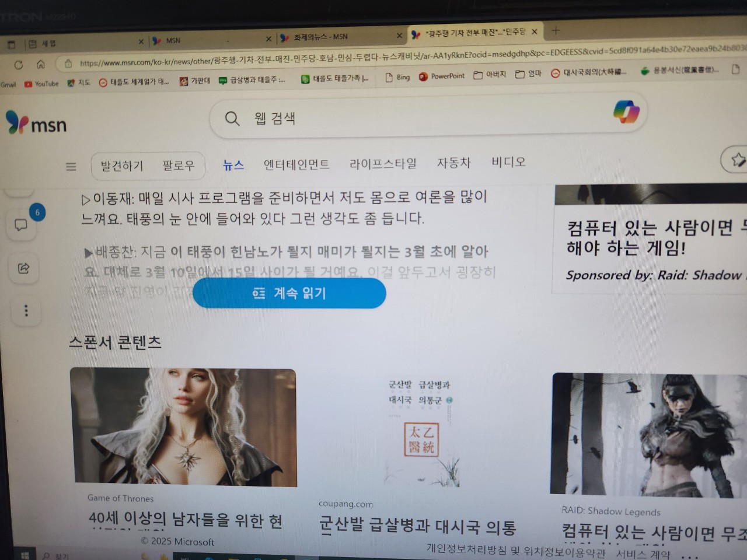
Task: Open other bookmarks folder icon at right
Action: coord(736,69)
